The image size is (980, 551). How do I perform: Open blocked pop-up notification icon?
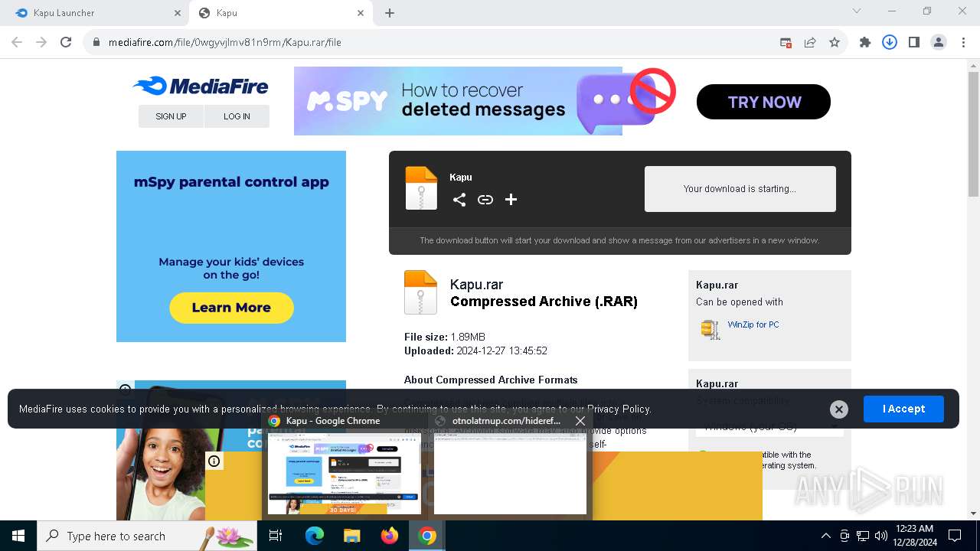[x=786, y=42]
